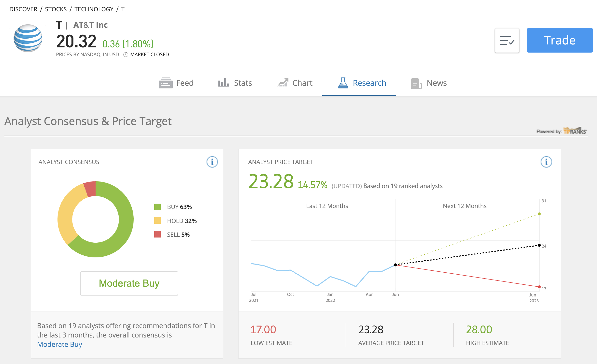The width and height of the screenshot is (597, 364).
Task: Click the 20.32 stock price
Action: (x=76, y=41)
